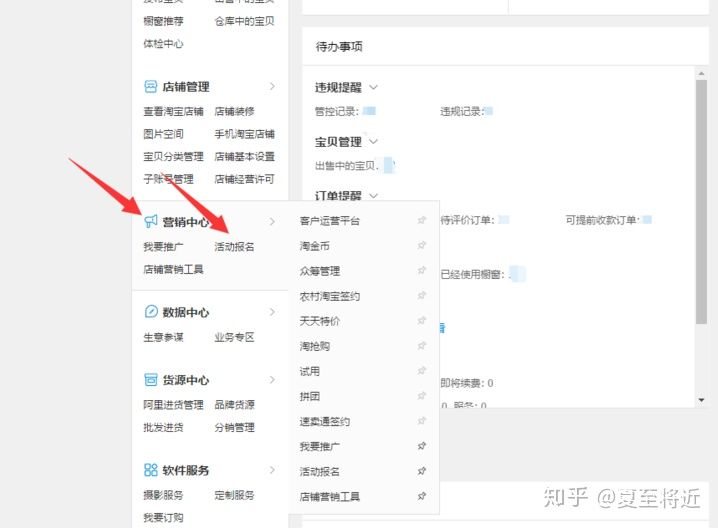718x528 pixels.
Task: Open 手机淘宝店铺 link
Action: point(245,134)
